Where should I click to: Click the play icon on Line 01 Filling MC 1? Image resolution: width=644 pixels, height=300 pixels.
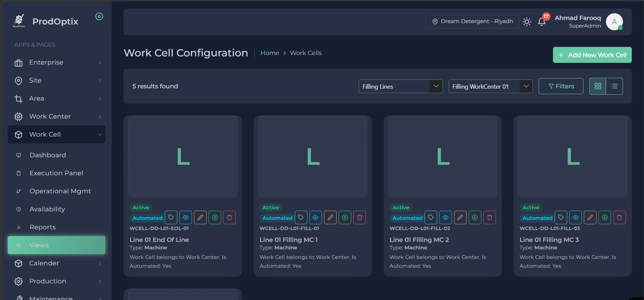click(345, 217)
